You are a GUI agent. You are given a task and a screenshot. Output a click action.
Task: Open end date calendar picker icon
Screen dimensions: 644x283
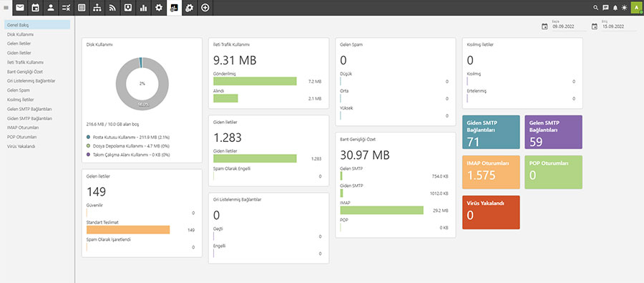(x=595, y=27)
